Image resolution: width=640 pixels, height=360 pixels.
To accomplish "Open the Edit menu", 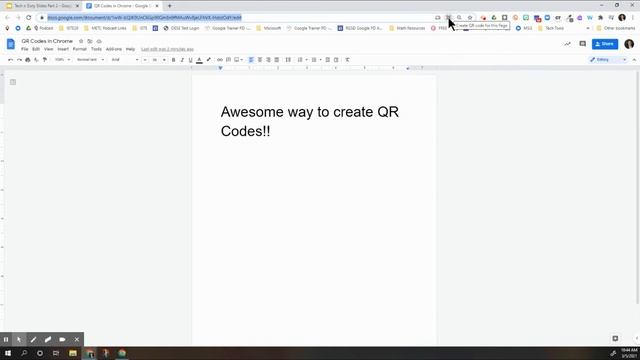I will pos(36,49).
